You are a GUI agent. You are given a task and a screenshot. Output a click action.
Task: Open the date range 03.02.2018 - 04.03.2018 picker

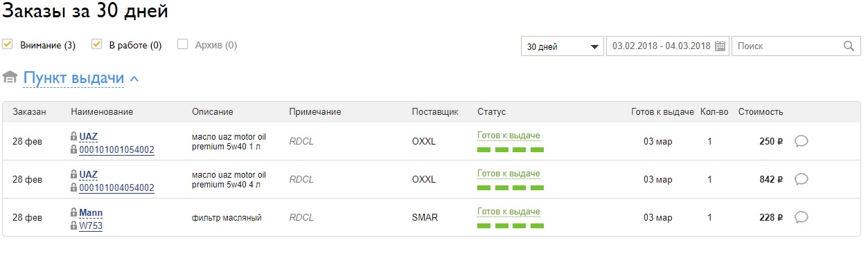(x=667, y=46)
